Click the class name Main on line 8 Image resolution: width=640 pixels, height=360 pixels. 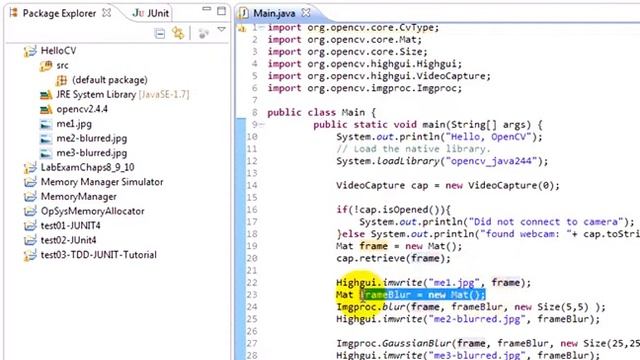point(353,112)
